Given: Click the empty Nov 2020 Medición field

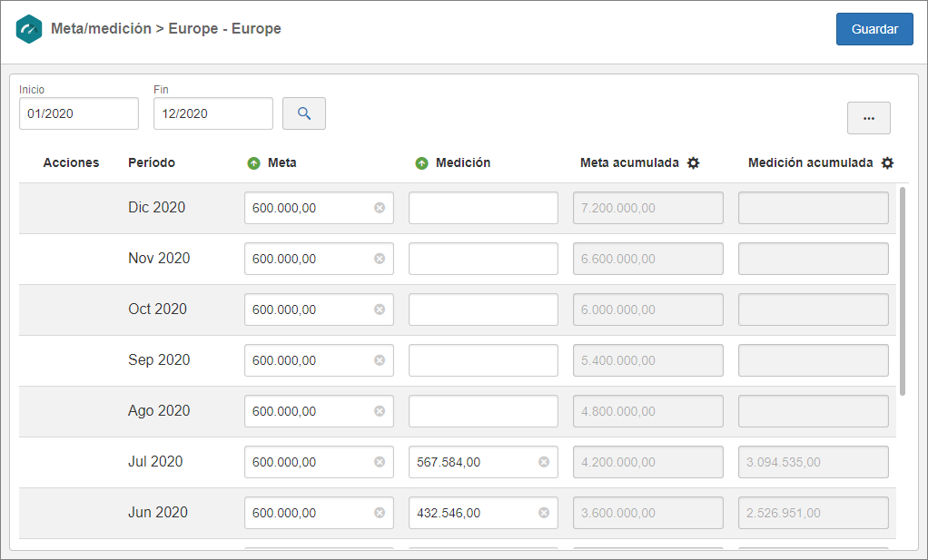Looking at the screenshot, I should [x=484, y=259].
